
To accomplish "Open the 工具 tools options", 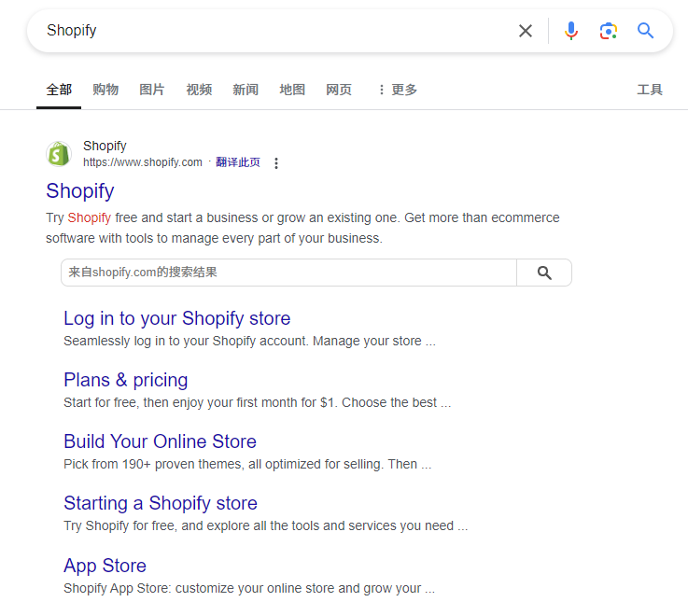I will [x=650, y=90].
